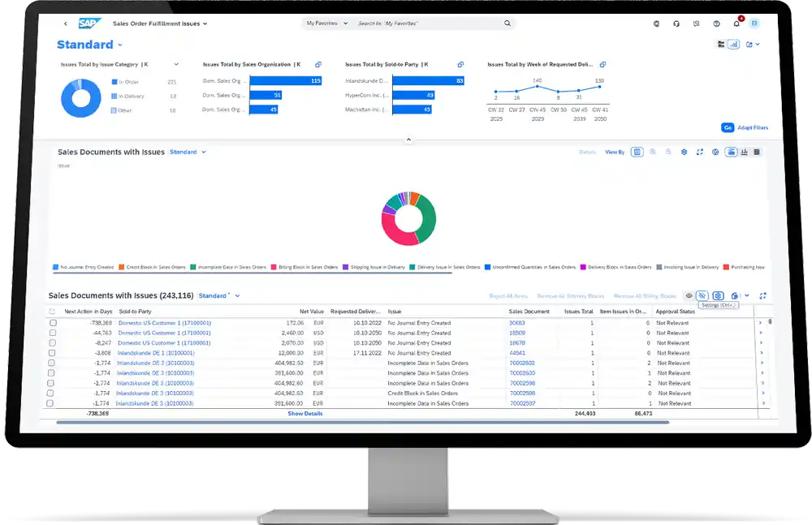Screen dimensions: 812x525
Task: Tick checkbox for Inlandskunde DE 1 row
Action: (53, 353)
